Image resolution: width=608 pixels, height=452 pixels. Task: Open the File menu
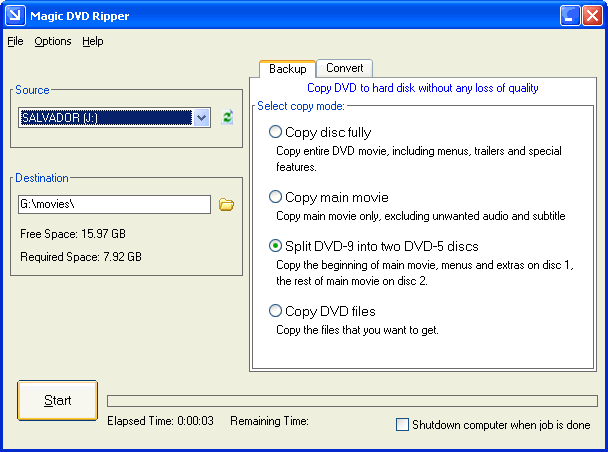pyautogui.click(x=15, y=41)
